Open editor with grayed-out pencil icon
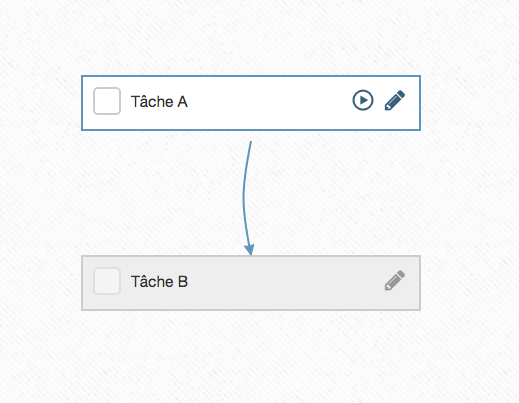This screenshot has width=519, height=403. tap(395, 280)
